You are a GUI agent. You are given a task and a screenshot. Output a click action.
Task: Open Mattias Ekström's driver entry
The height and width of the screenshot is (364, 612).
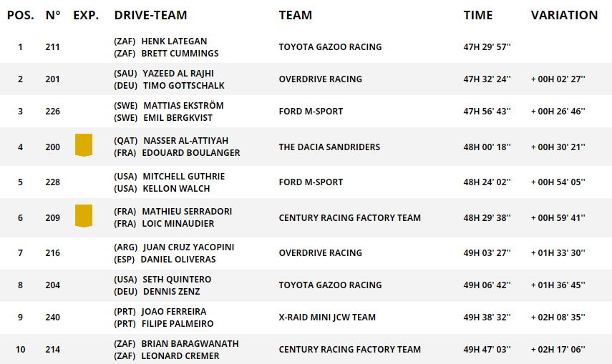pyautogui.click(x=183, y=106)
